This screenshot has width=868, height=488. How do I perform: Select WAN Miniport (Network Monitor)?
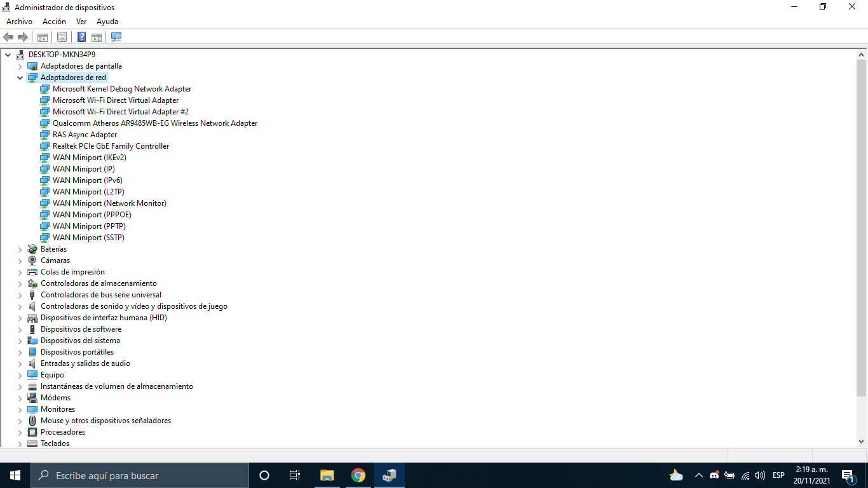109,203
